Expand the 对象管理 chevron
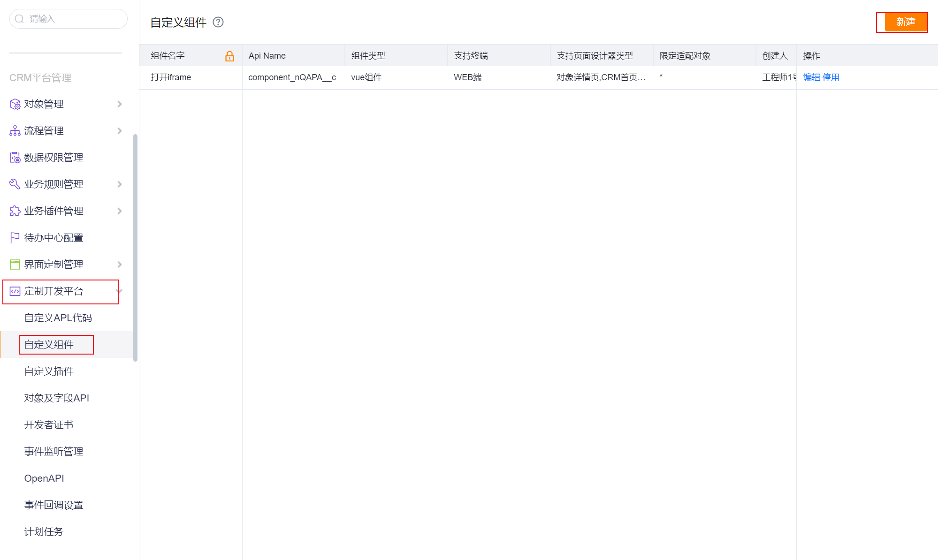Screen dimensions: 938x560 click(x=120, y=104)
